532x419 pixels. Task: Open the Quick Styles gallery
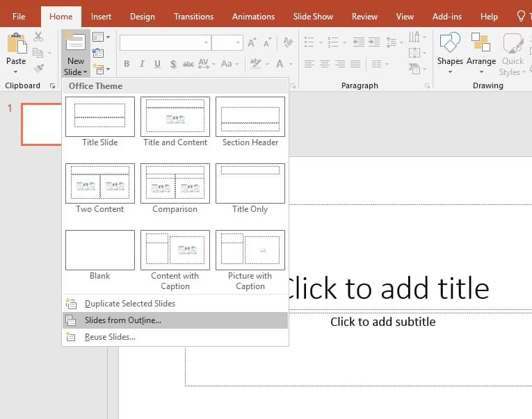(x=513, y=53)
